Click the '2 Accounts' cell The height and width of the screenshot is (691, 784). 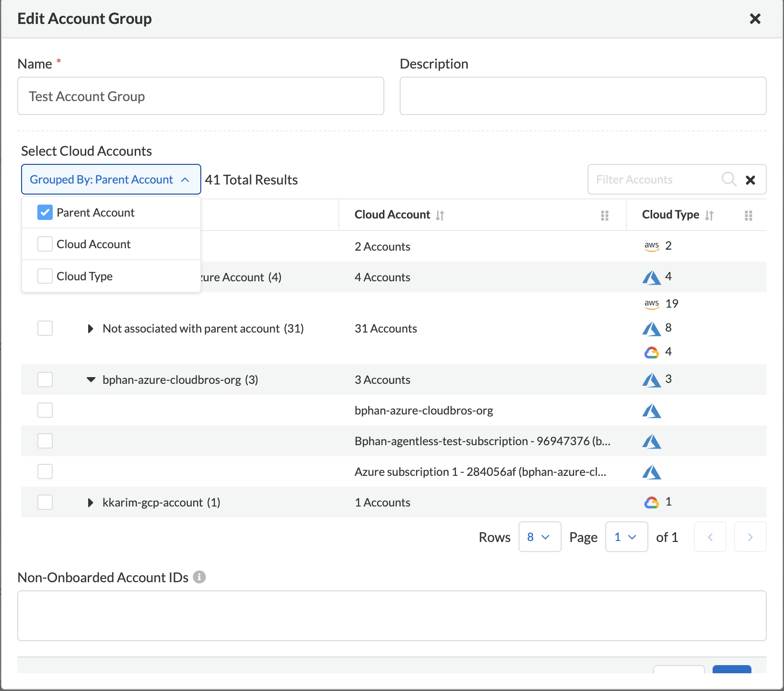(382, 247)
